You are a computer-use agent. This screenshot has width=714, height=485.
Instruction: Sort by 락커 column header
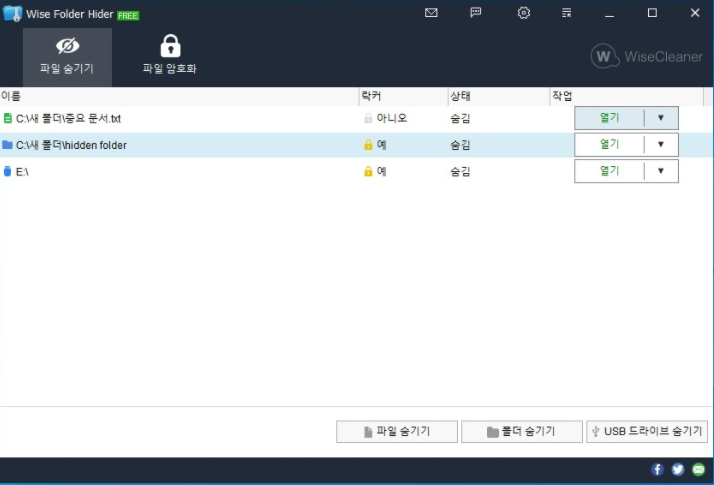click(x=403, y=96)
